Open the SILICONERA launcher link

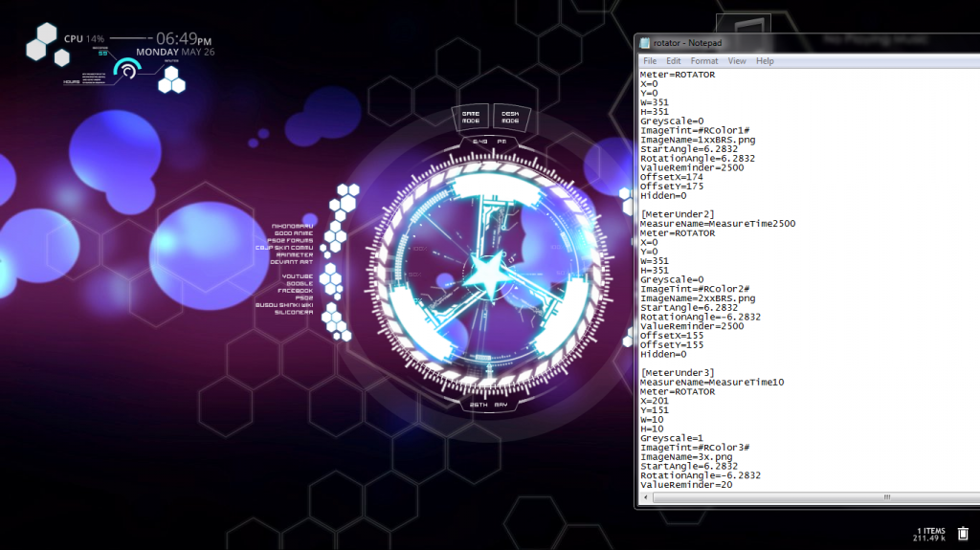(x=294, y=312)
